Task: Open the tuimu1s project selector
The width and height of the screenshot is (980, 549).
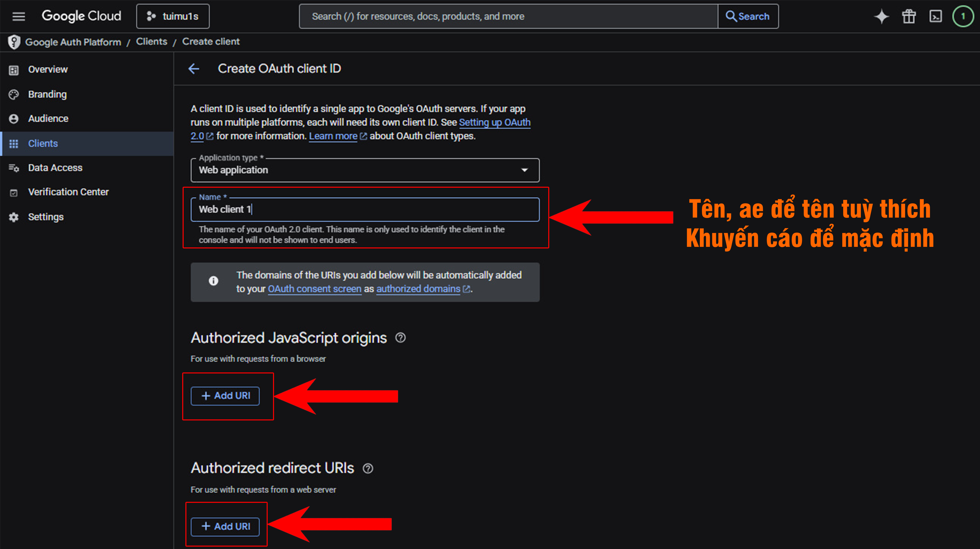Action: (173, 16)
